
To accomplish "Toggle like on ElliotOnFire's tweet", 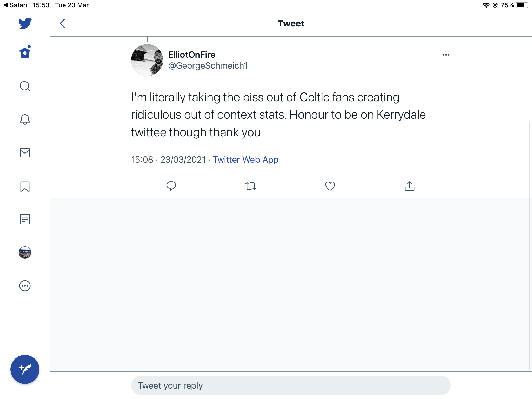I will point(330,186).
